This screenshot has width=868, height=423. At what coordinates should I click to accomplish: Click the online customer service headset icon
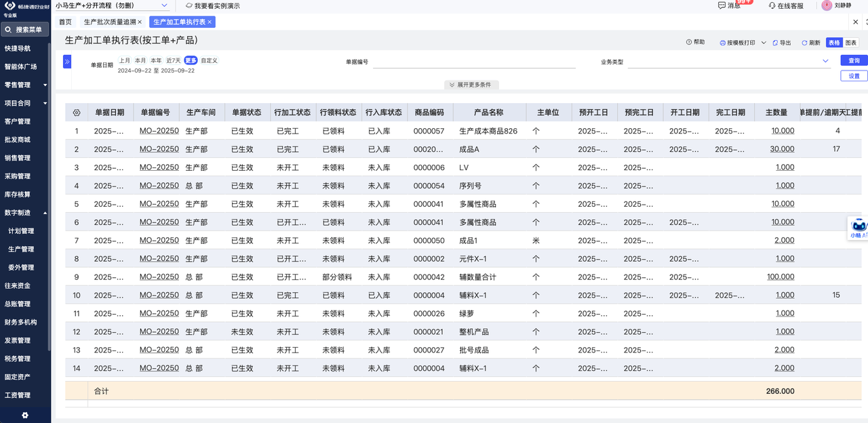(x=772, y=5)
